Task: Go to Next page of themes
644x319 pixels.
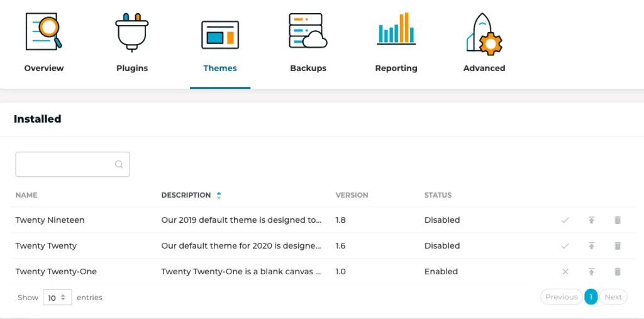Action: coord(613,297)
